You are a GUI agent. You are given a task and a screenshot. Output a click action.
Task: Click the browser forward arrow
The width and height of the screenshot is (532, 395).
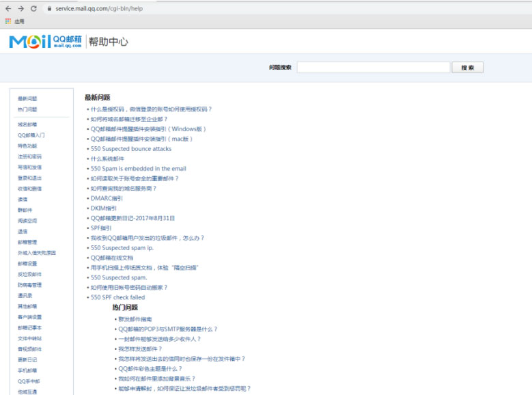20,8
